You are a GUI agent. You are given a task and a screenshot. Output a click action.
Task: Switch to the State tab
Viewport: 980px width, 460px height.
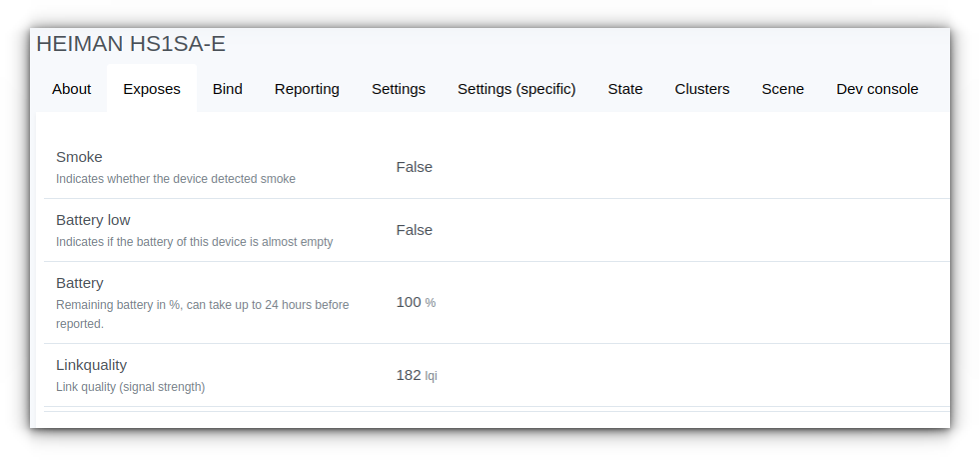tap(625, 89)
